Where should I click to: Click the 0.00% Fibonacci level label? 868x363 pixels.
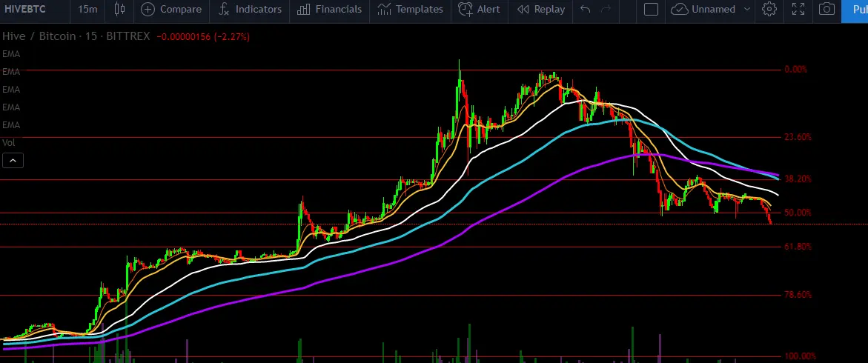pos(795,69)
